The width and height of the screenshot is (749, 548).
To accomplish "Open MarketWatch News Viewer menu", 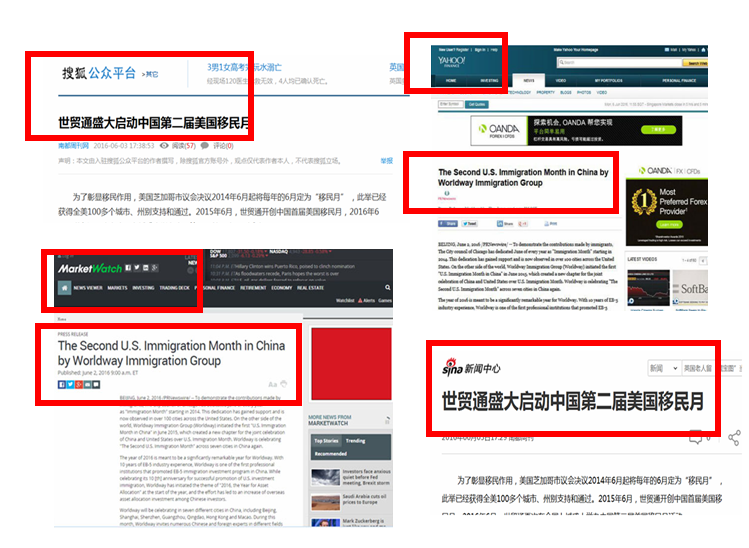I will pyautogui.click(x=88, y=288).
